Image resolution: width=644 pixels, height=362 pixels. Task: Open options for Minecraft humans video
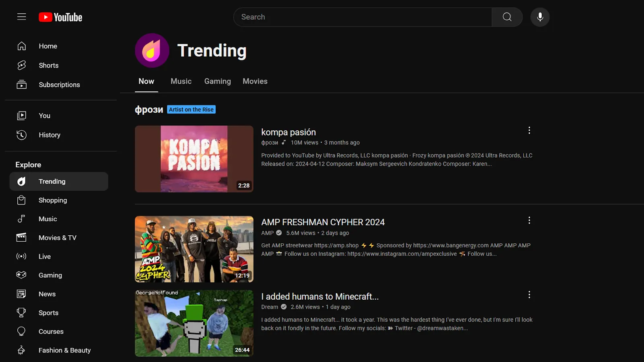tap(529, 295)
